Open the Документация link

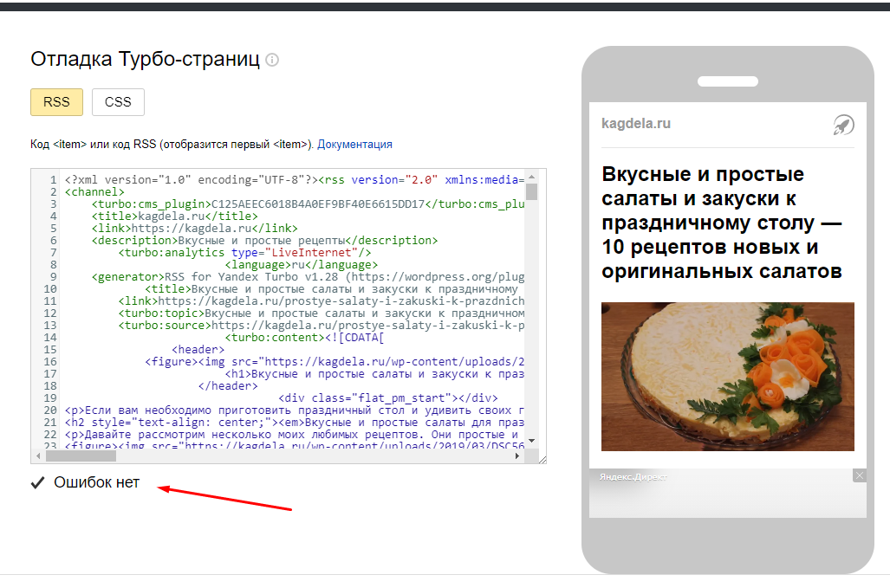[354, 145]
